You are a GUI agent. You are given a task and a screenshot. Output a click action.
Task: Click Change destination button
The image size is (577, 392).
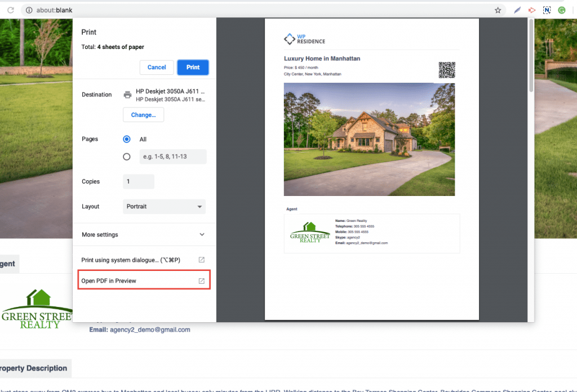[x=144, y=115]
